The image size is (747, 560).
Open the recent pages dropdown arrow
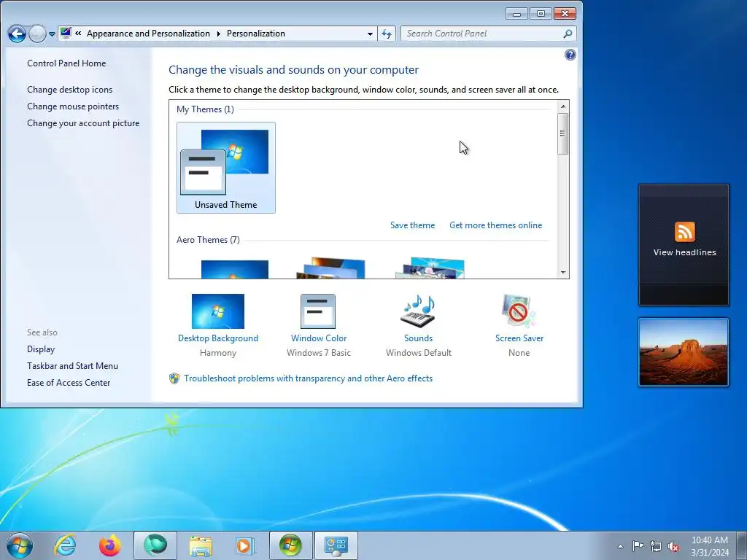coord(52,34)
